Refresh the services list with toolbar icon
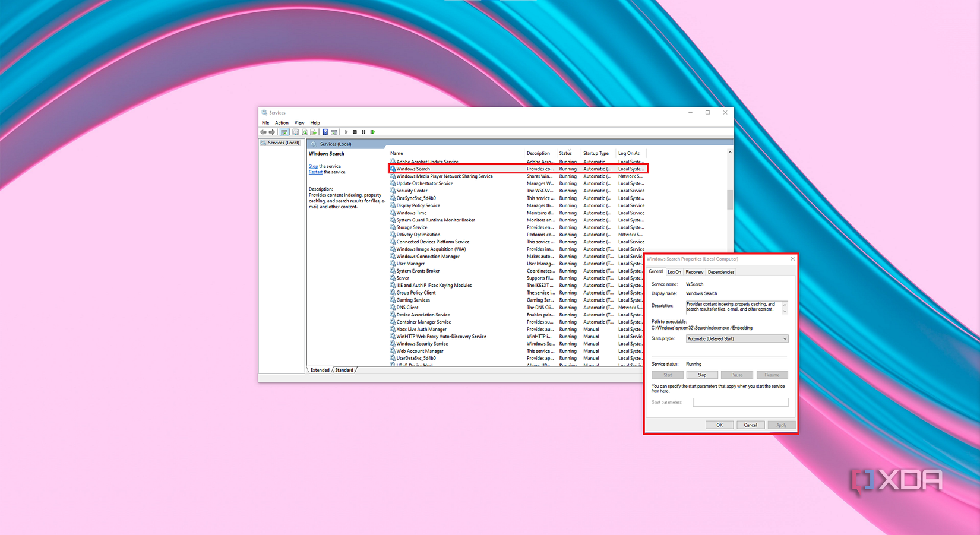This screenshot has width=980, height=535. coord(305,132)
